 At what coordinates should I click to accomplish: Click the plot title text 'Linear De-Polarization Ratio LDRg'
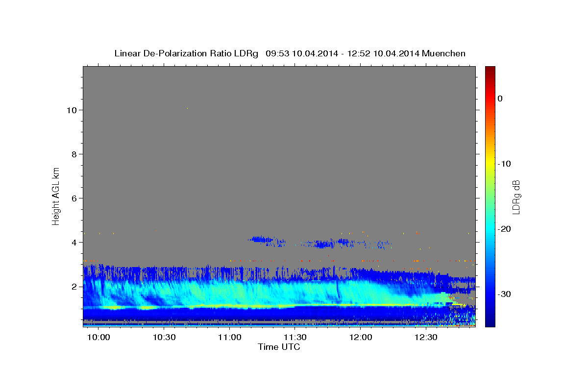(x=186, y=53)
